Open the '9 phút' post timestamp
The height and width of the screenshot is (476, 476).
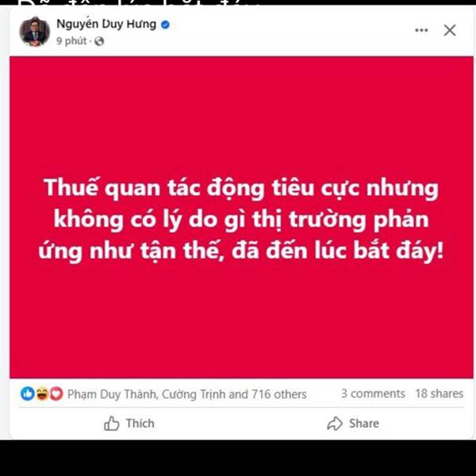(x=71, y=40)
